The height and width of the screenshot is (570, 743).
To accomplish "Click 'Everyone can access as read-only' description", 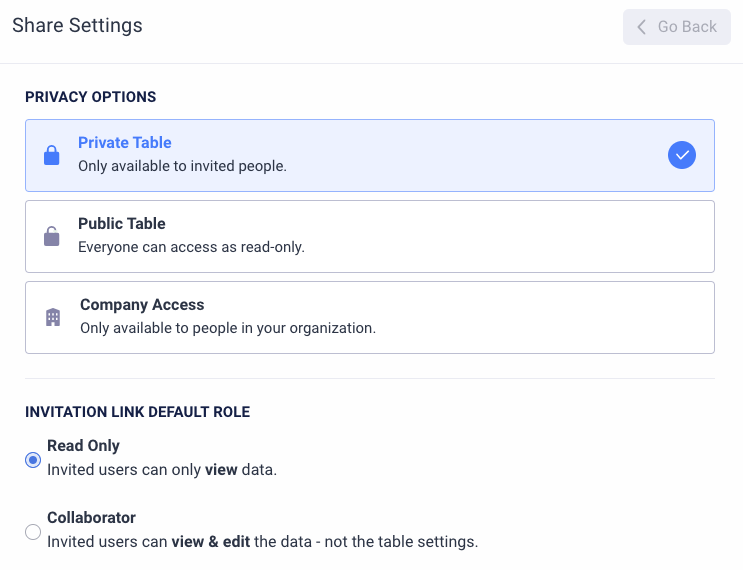I will tap(191, 247).
